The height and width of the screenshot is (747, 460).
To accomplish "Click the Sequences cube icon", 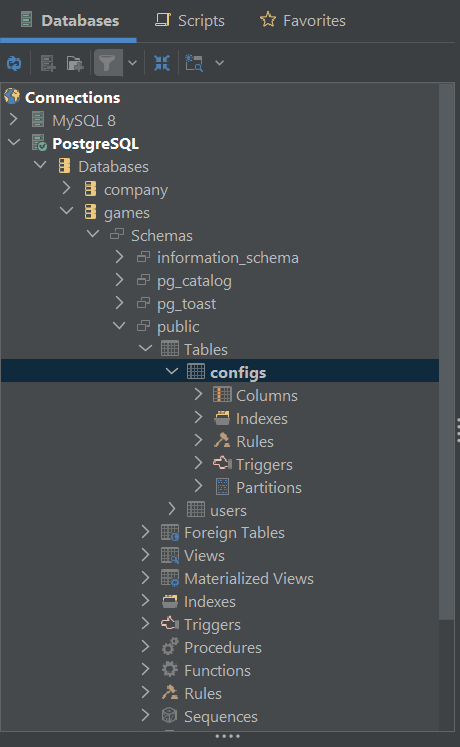I will [x=170, y=715].
